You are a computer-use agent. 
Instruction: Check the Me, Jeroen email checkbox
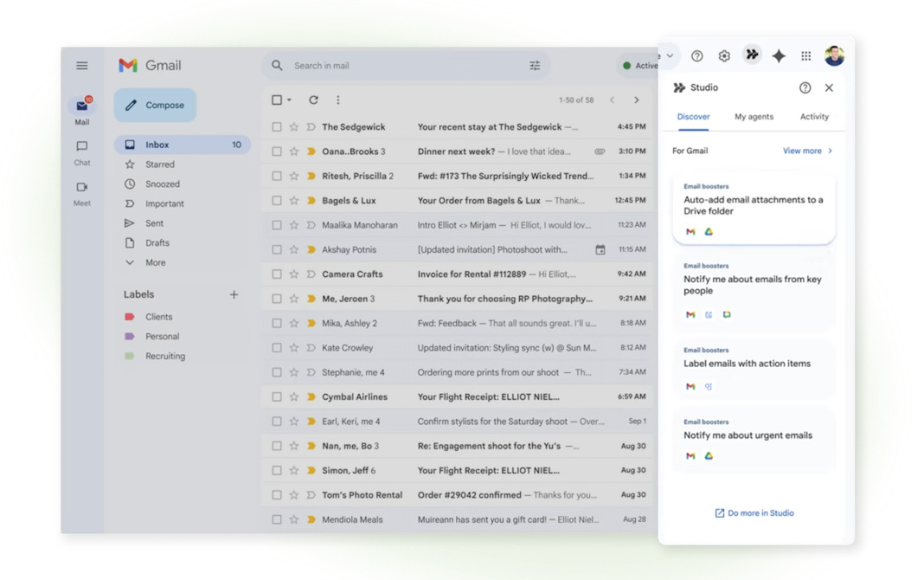click(x=276, y=299)
